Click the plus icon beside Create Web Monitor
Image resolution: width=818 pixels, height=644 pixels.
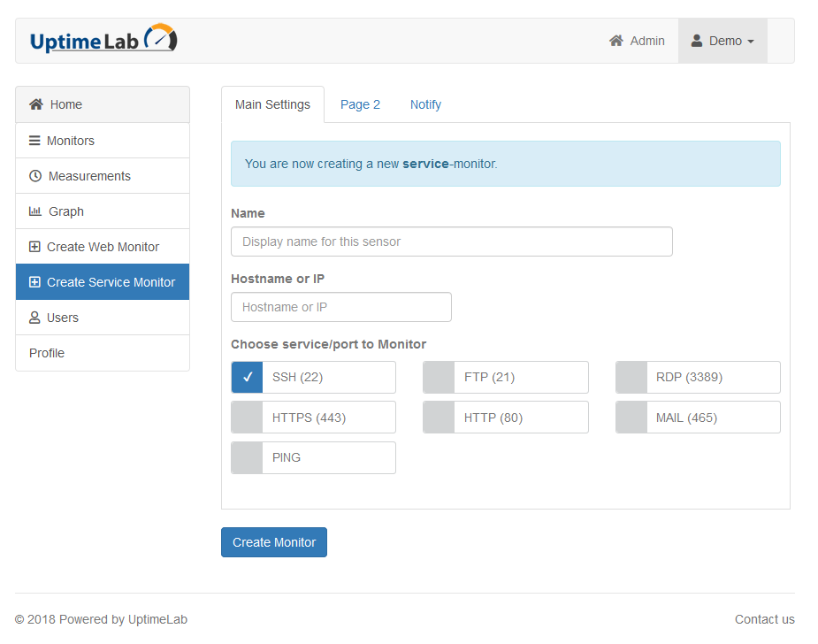tap(34, 247)
